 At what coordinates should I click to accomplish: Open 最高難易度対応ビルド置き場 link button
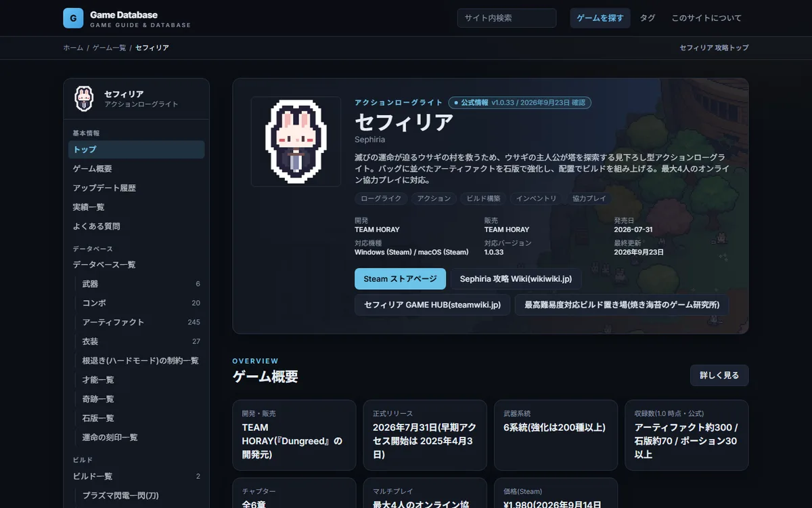622,305
